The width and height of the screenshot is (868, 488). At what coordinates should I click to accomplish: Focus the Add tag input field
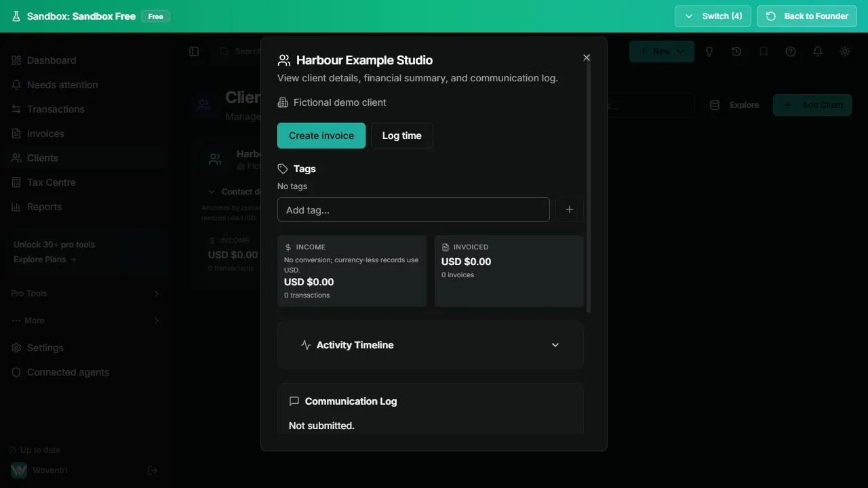point(414,209)
